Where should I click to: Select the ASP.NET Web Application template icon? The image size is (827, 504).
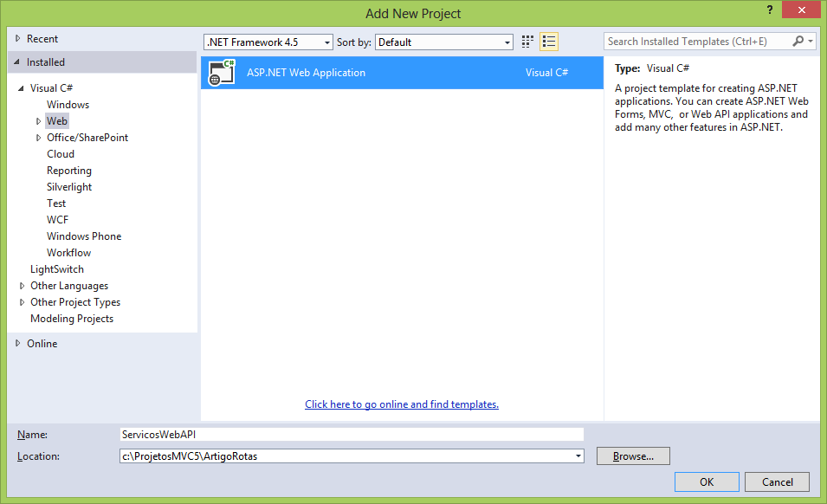click(x=222, y=72)
